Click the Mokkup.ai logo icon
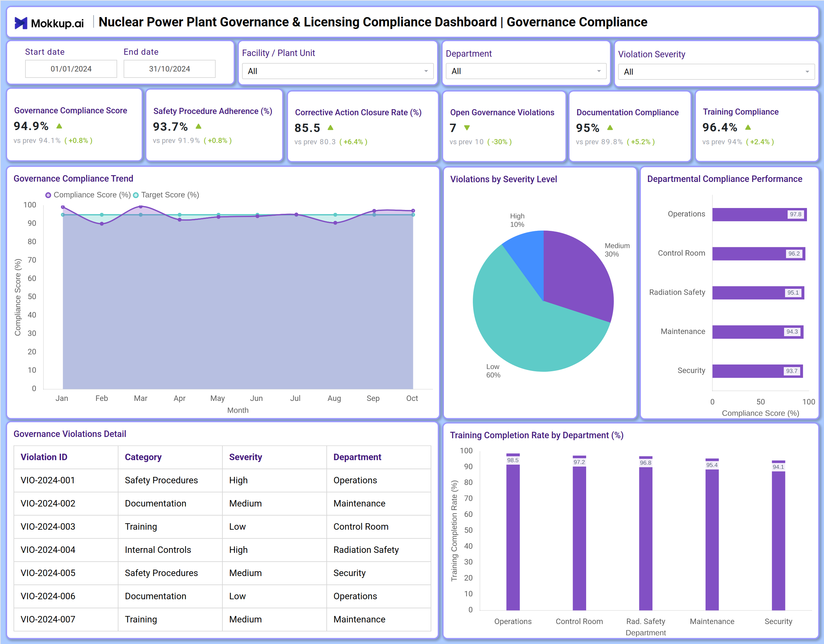The image size is (824, 644). 21,23
